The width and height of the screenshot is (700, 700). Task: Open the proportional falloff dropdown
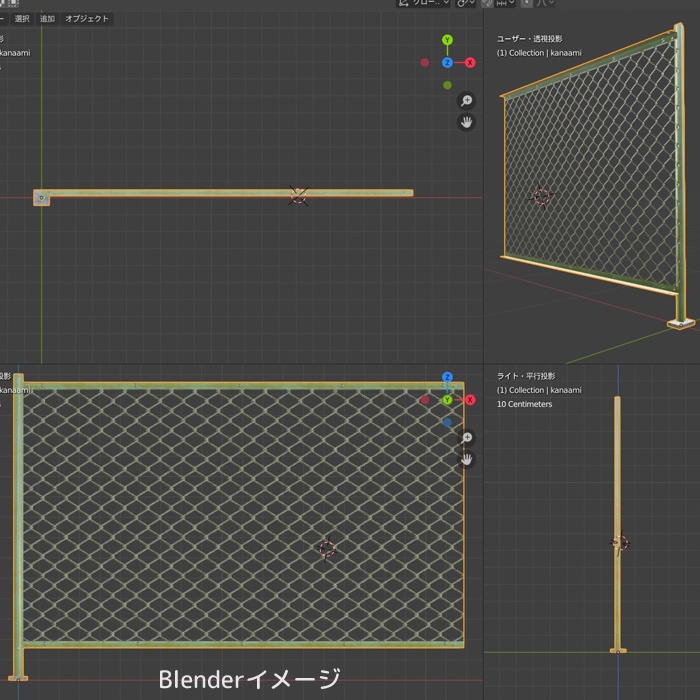point(545,3)
